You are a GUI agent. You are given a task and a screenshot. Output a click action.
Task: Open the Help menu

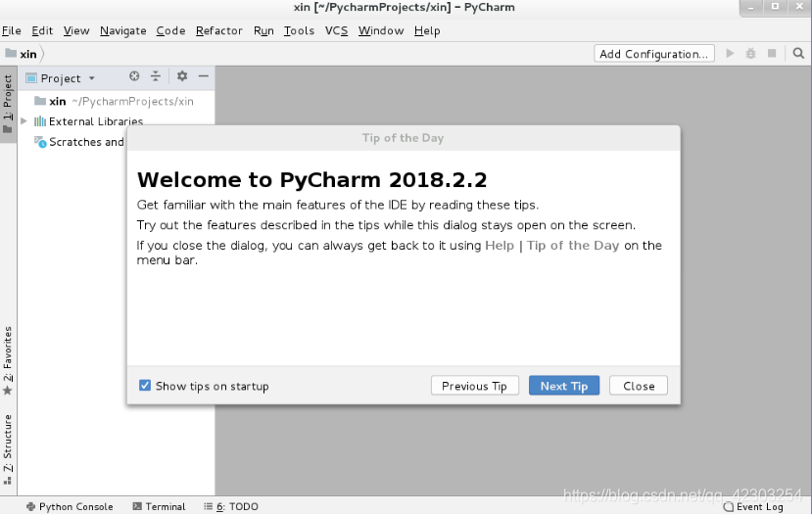[x=427, y=30]
